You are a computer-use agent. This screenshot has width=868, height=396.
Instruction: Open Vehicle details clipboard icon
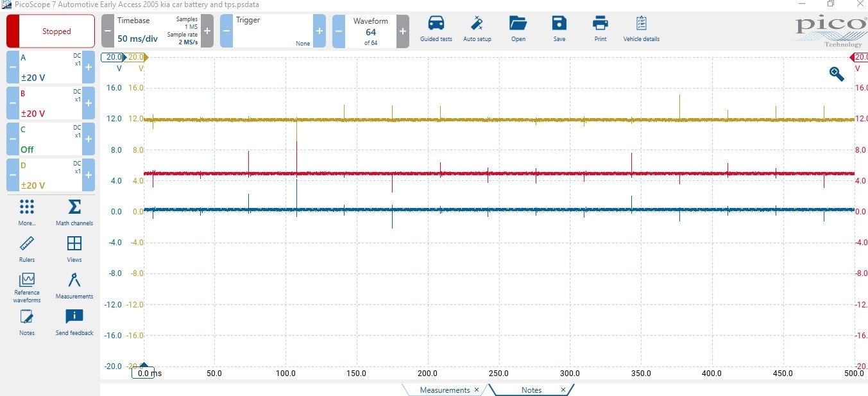click(641, 24)
